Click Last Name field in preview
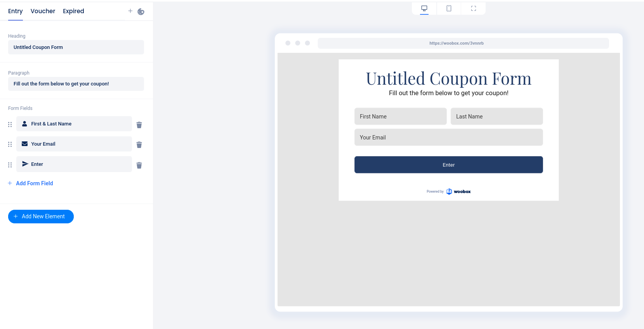The height and width of the screenshot is (329, 644). click(x=497, y=117)
